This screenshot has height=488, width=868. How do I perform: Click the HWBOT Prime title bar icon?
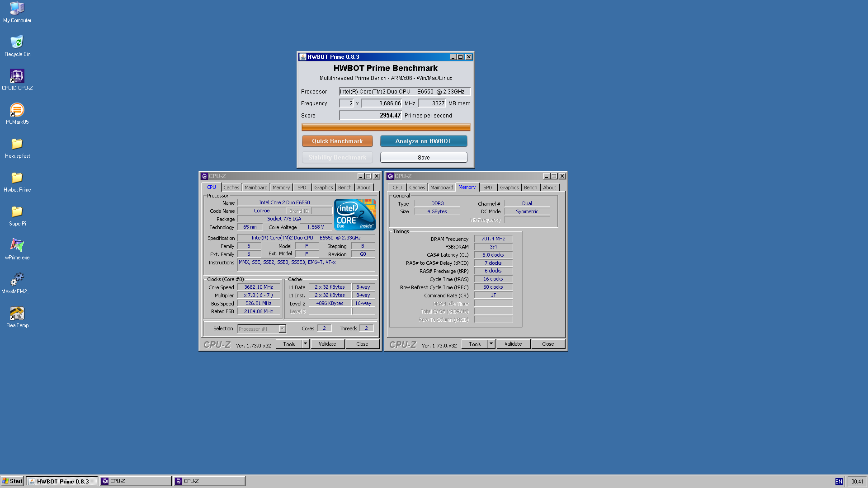[x=303, y=57]
